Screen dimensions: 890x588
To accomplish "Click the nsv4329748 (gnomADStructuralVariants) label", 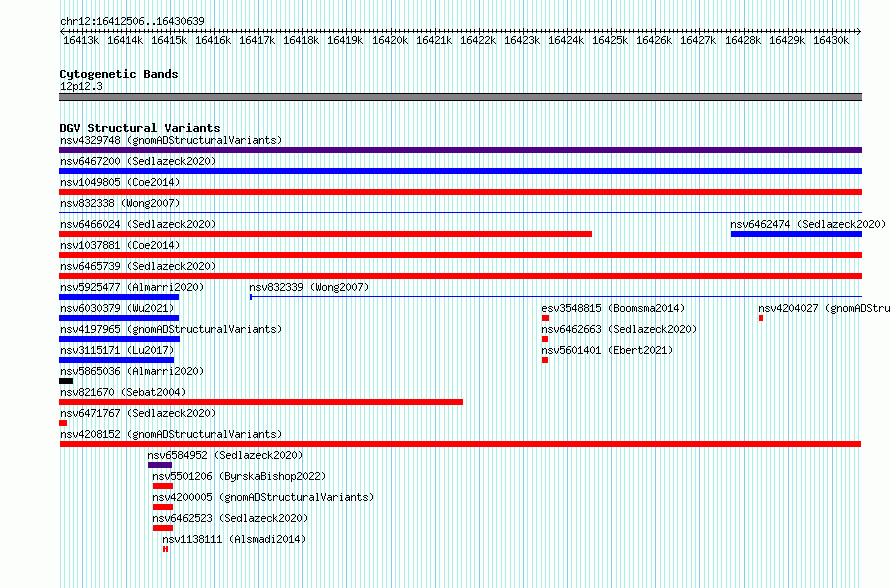I will (171, 140).
